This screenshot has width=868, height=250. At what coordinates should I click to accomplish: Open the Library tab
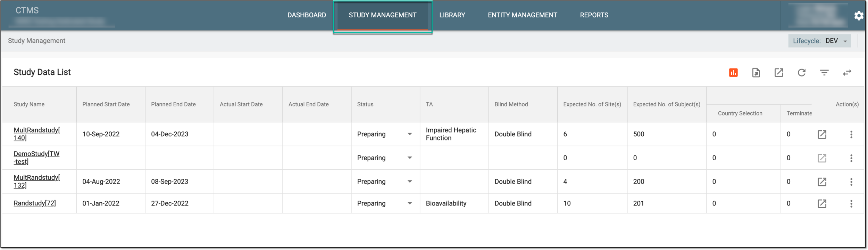452,15
